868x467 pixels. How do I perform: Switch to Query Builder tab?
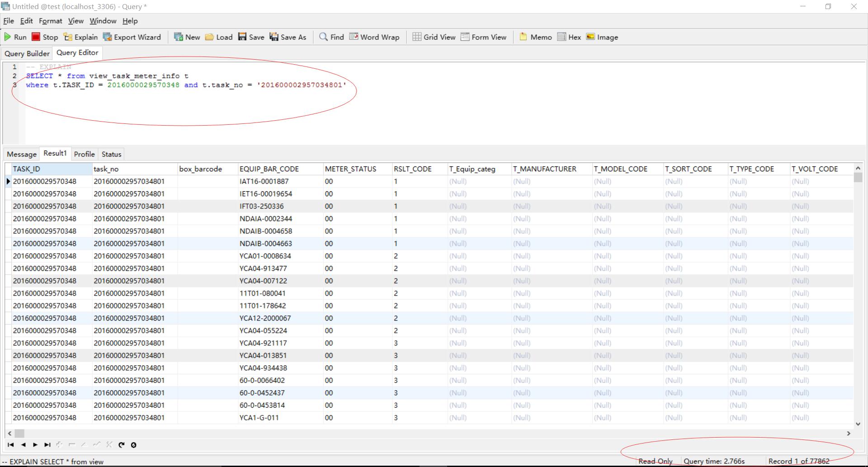point(27,53)
